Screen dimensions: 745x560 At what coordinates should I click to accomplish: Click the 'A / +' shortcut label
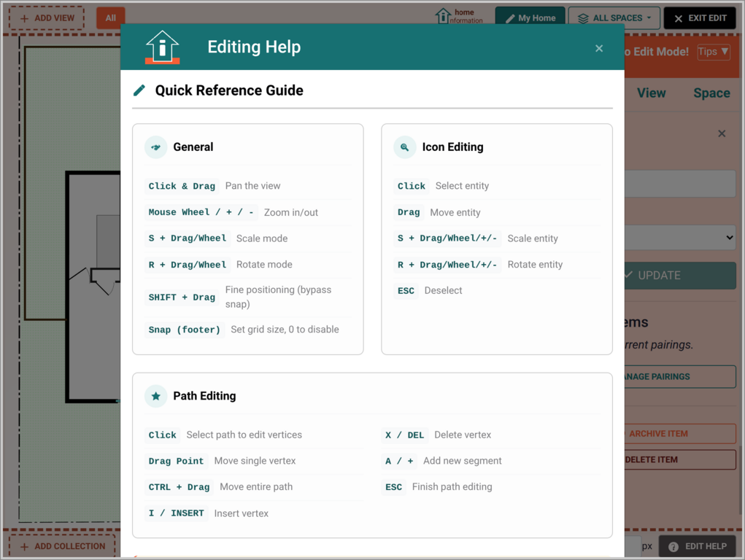tap(399, 462)
